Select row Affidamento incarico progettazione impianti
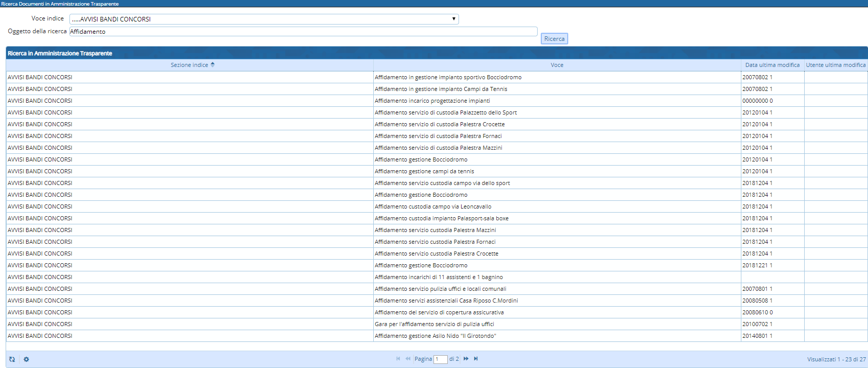868x368 pixels. 432,101
